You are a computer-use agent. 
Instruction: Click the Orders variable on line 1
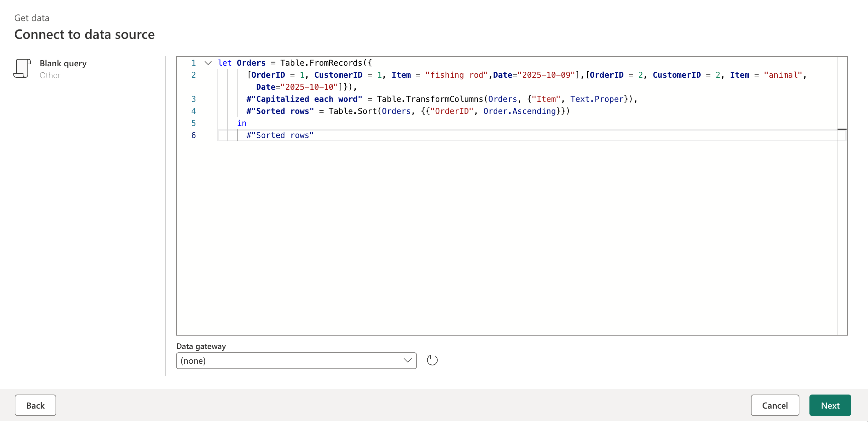[251, 63]
